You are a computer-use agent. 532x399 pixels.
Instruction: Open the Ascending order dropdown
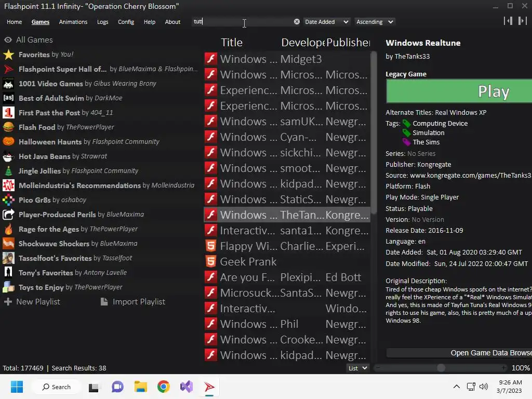pyautogui.click(x=375, y=22)
